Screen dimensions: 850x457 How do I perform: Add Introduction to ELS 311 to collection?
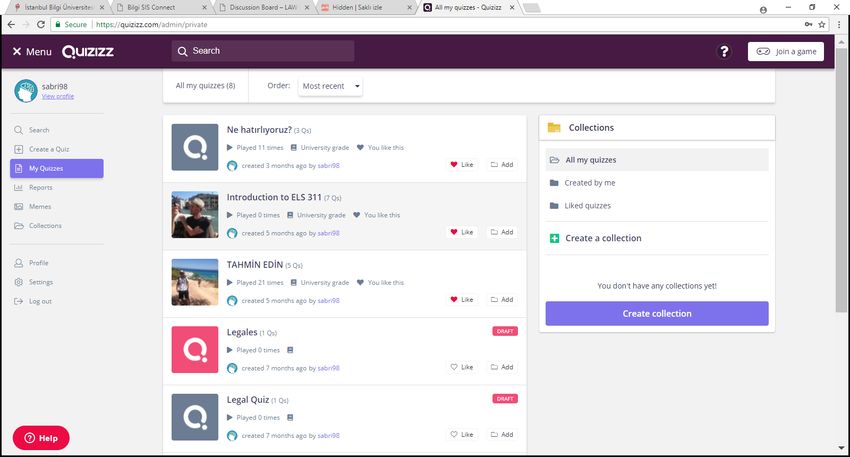(502, 232)
